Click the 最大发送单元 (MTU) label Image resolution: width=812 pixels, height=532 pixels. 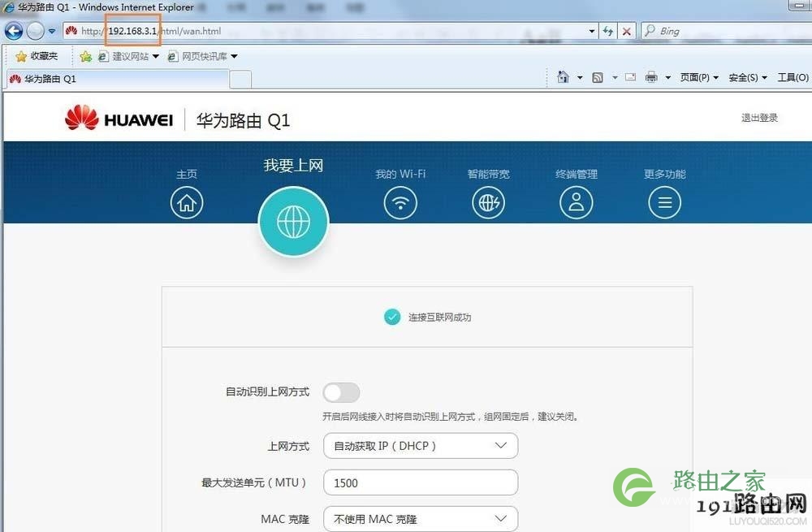(x=253, y=482)
